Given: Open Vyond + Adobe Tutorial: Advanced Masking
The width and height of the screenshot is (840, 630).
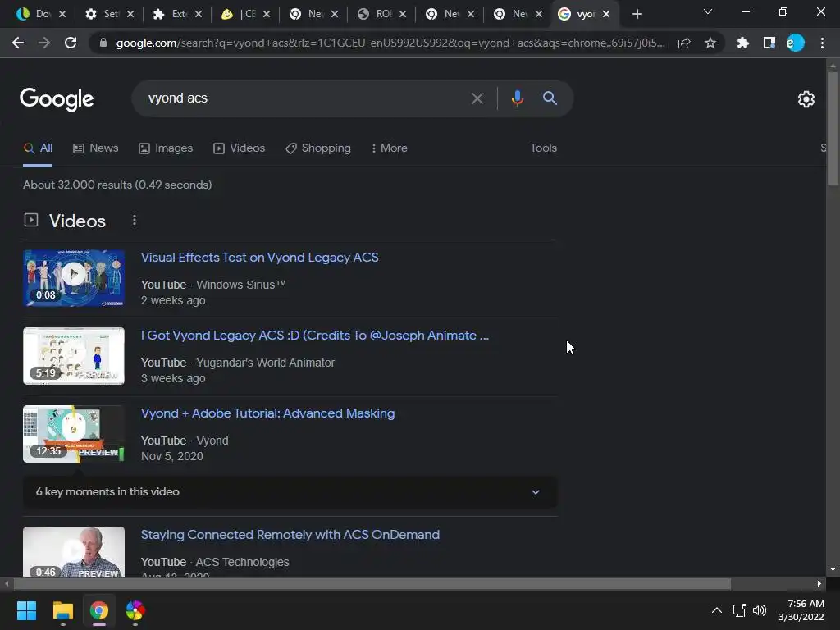Looking at the screenshot, I should point(267,413).
